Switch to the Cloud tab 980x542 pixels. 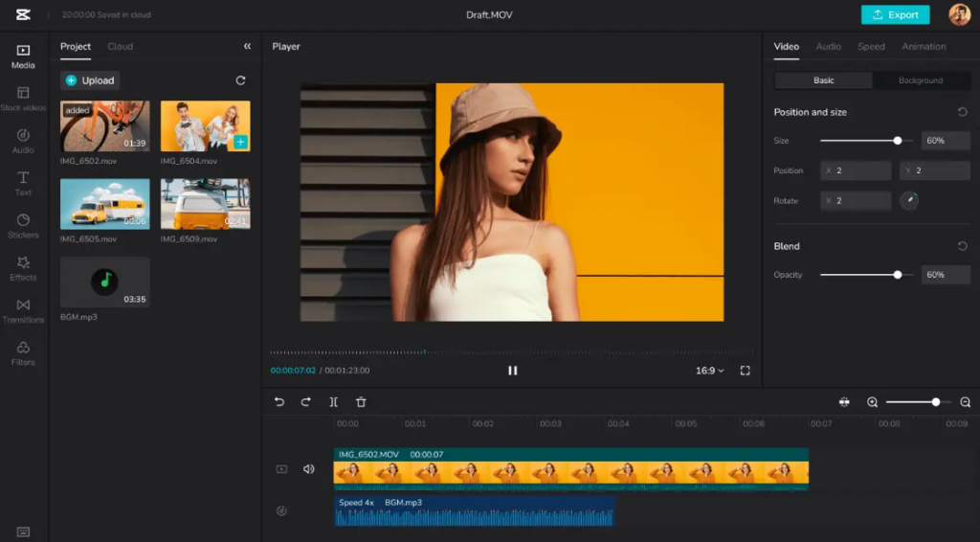(x=120, y=47)
